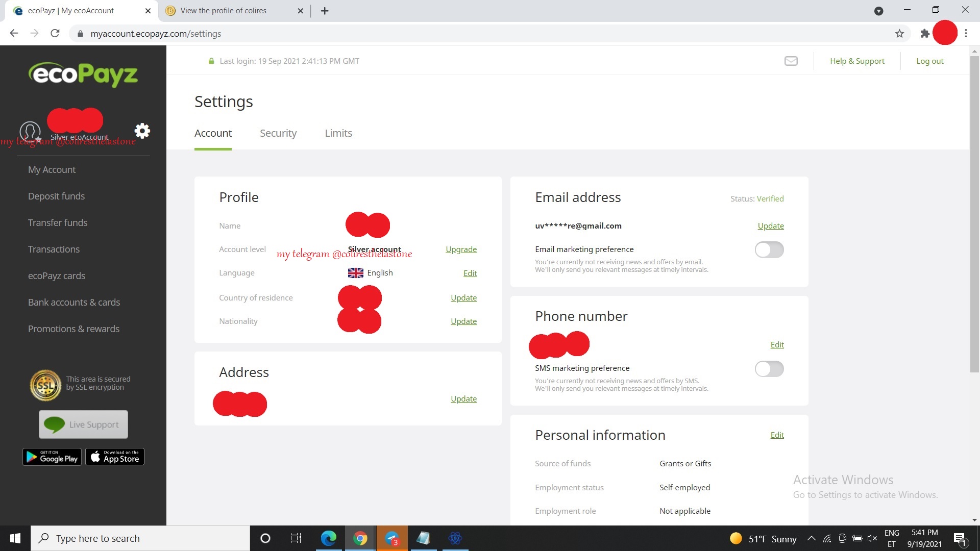Click the Windows search box
980x551 pixels.
click(x=140, y=538)
